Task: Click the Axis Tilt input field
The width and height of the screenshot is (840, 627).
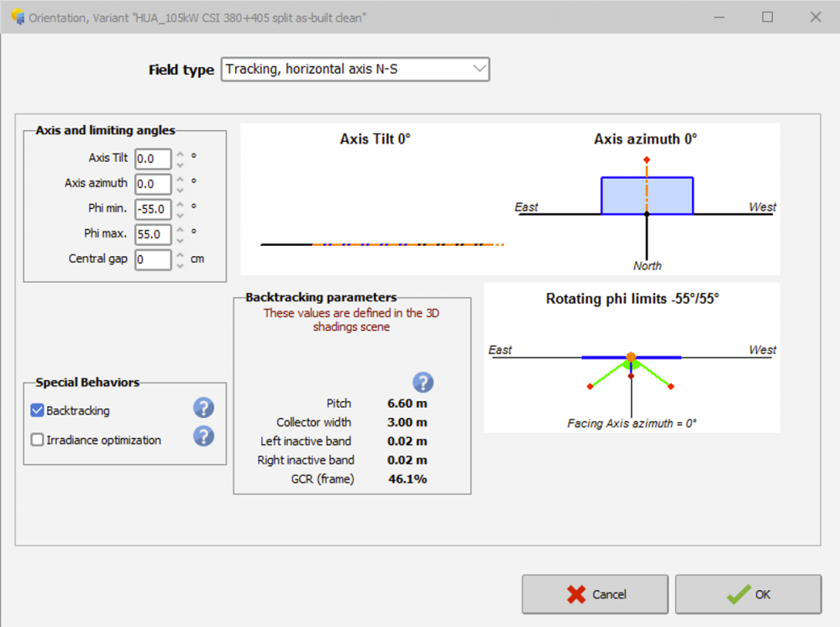Action: 153,159
